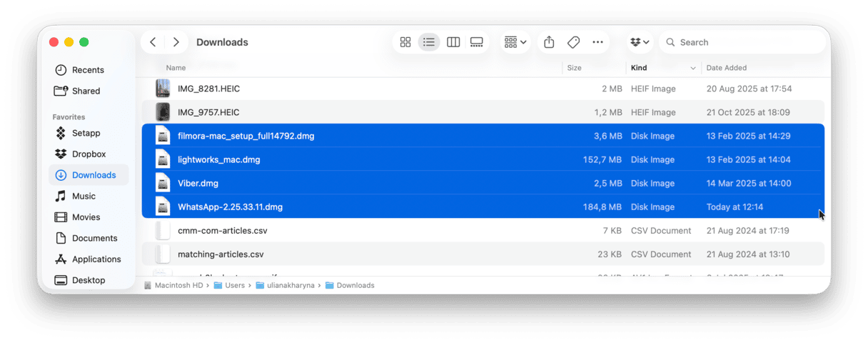Viewport: 868px width, 343px height.
Task: Open Applications in the sidebar
Action: (96, 259)
